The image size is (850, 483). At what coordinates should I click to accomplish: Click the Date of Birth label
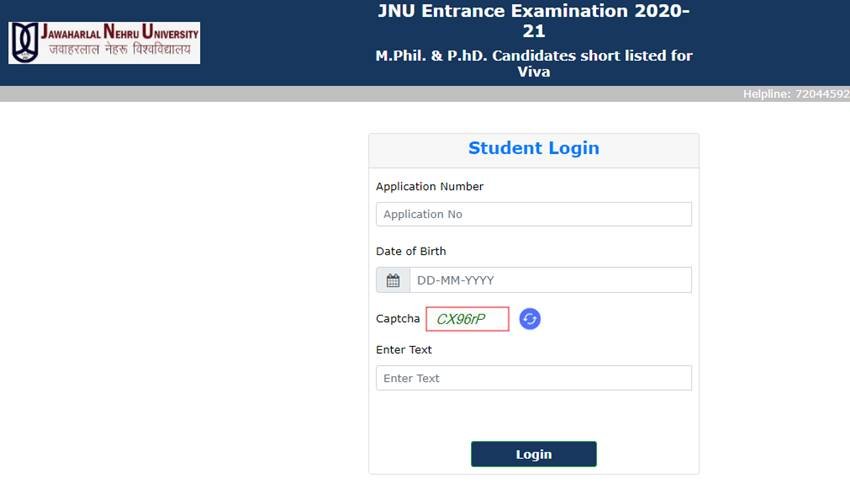(411, 252)
